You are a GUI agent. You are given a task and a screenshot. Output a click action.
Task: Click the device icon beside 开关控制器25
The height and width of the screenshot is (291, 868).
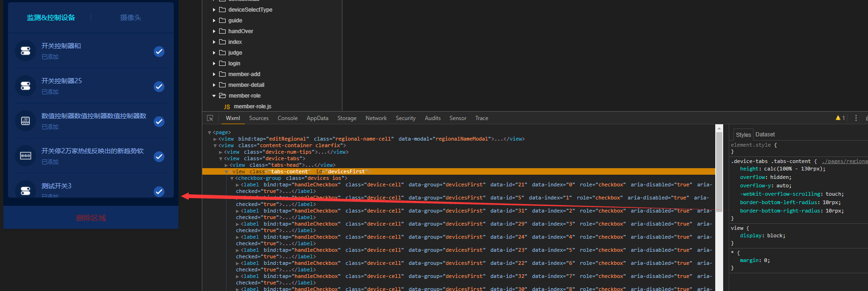[26, 86]
